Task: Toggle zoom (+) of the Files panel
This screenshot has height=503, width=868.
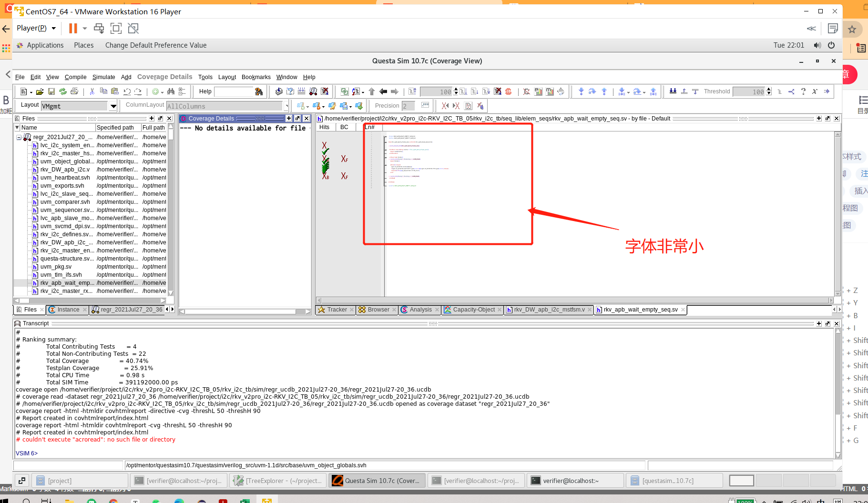Action: coord(152,118)
